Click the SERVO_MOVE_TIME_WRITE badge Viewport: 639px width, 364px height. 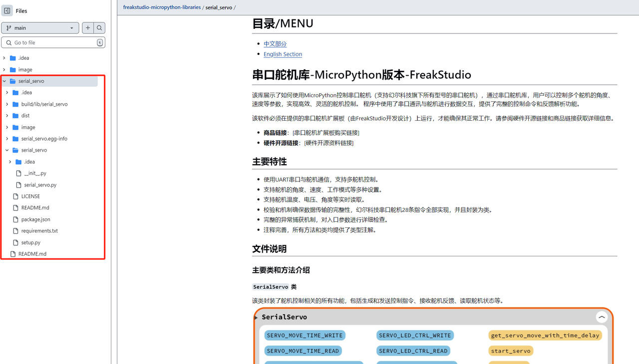coord(305,336)
